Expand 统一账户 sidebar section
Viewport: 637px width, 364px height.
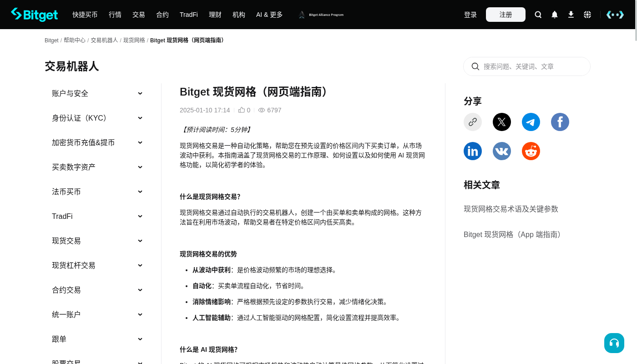coord(97,314)
